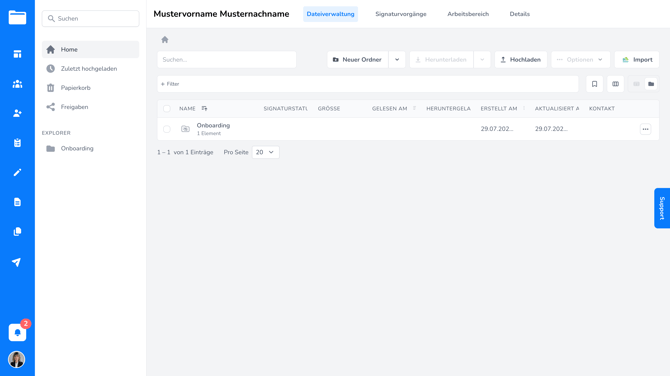
Task: Click the bookmark saved filters icon
Action: [594, 84]
